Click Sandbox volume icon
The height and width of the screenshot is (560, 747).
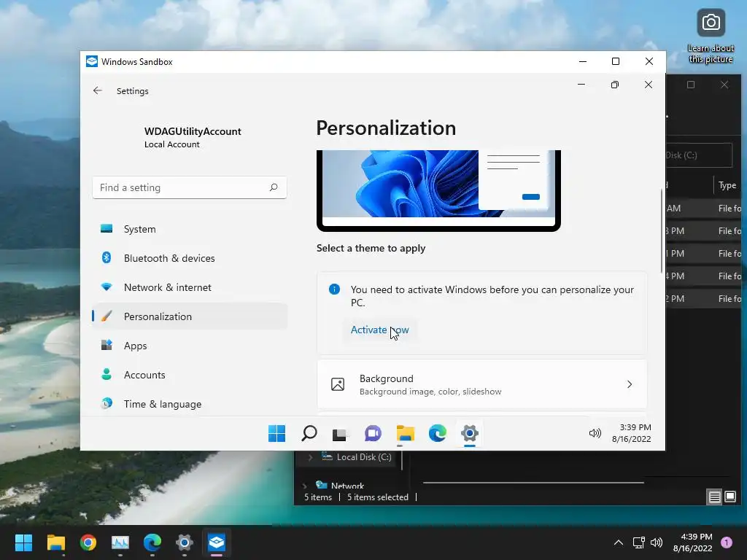coord(595,433)
